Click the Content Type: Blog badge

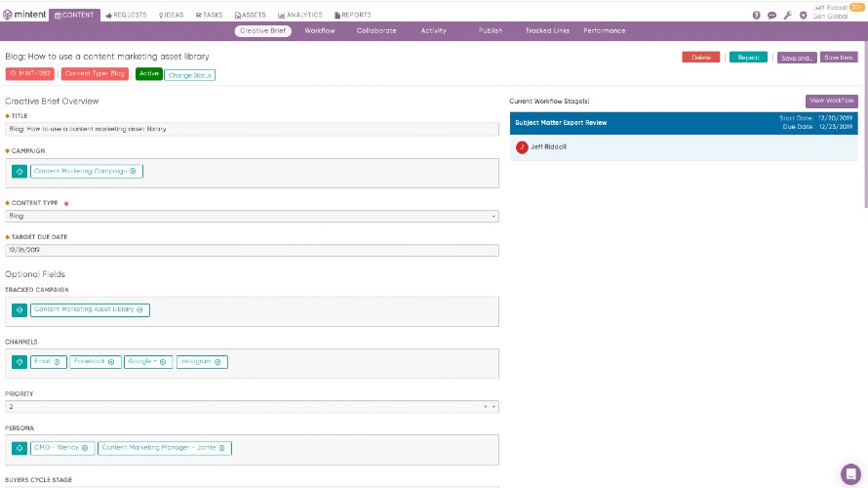95,73
